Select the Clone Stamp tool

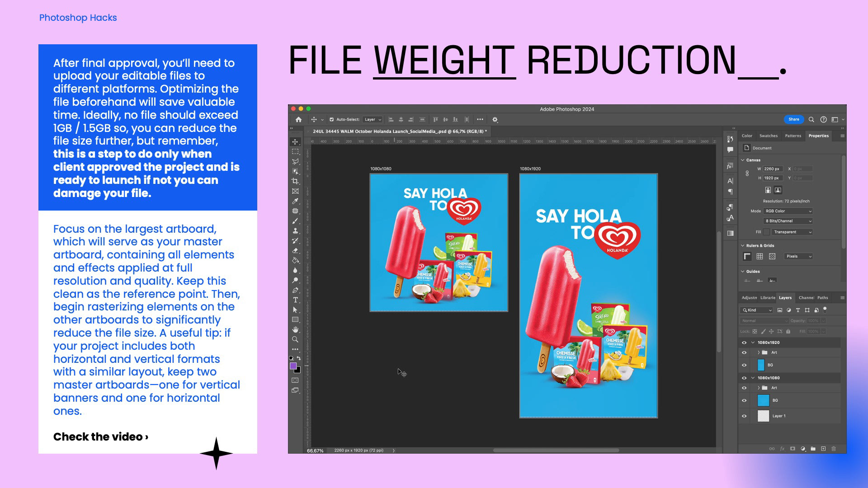pyautogui.click(x=295, y=231)
